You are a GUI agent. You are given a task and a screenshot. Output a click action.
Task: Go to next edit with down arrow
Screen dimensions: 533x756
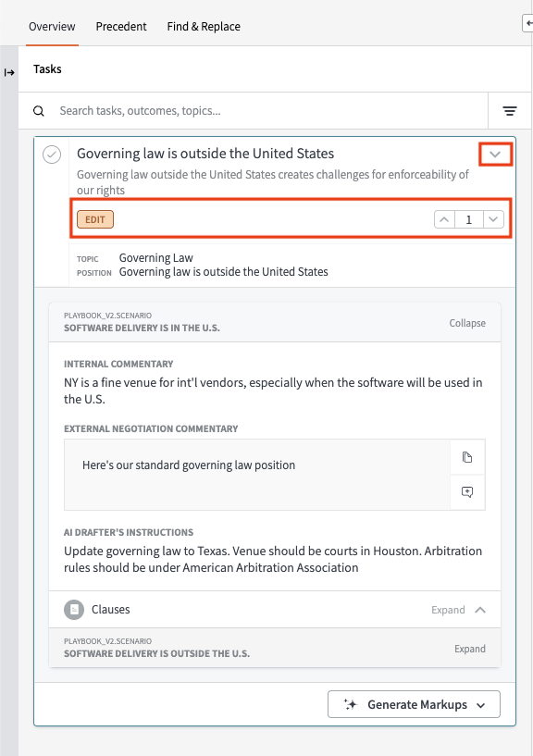point(493,219)
